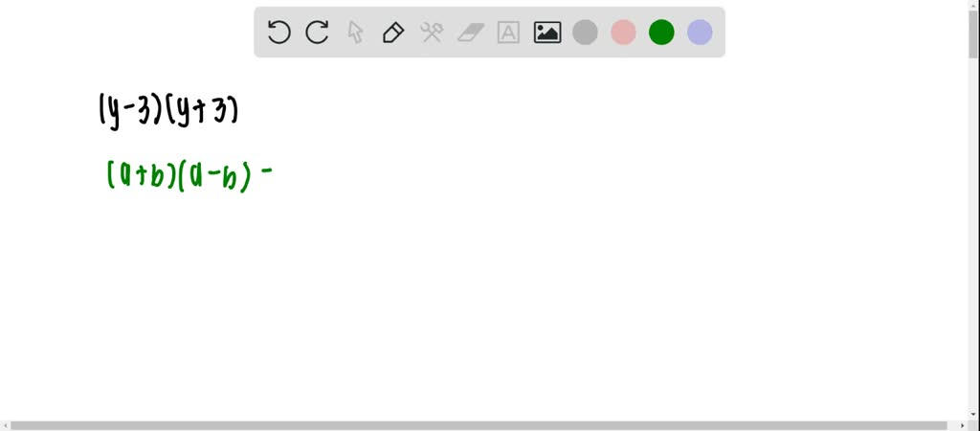Insert an image with picture icon
The height and width of the screenshot is (431, 980).
[546, 32]
